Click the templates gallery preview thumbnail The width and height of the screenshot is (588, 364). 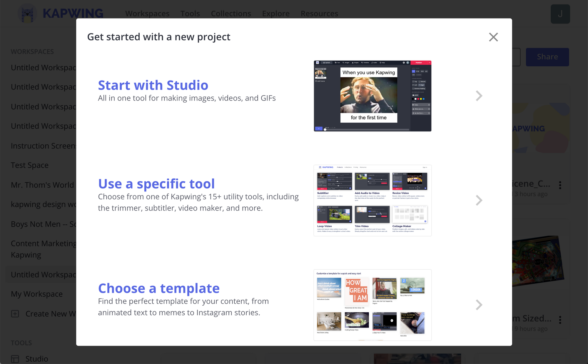[372, 305]
